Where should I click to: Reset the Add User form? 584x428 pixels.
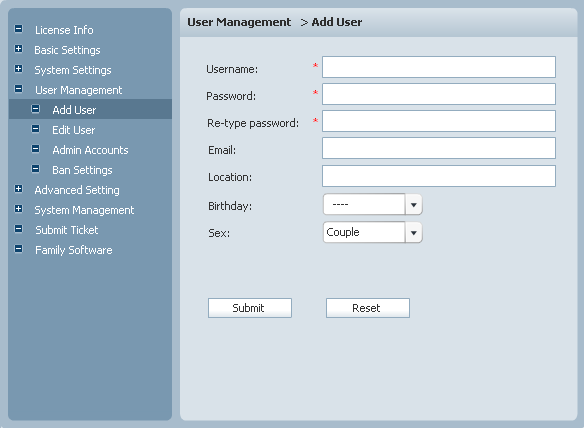tap(368, 308)
